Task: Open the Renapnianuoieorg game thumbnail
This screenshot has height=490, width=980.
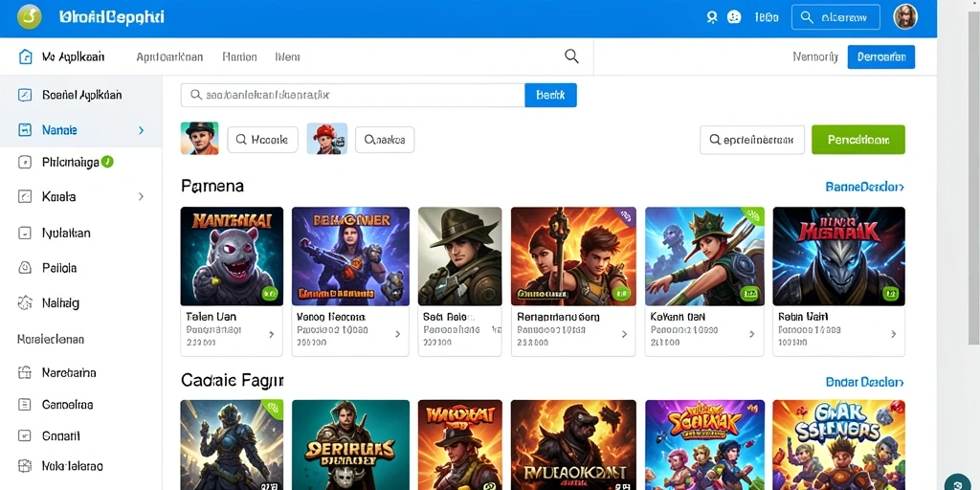Action: [574, 256]
